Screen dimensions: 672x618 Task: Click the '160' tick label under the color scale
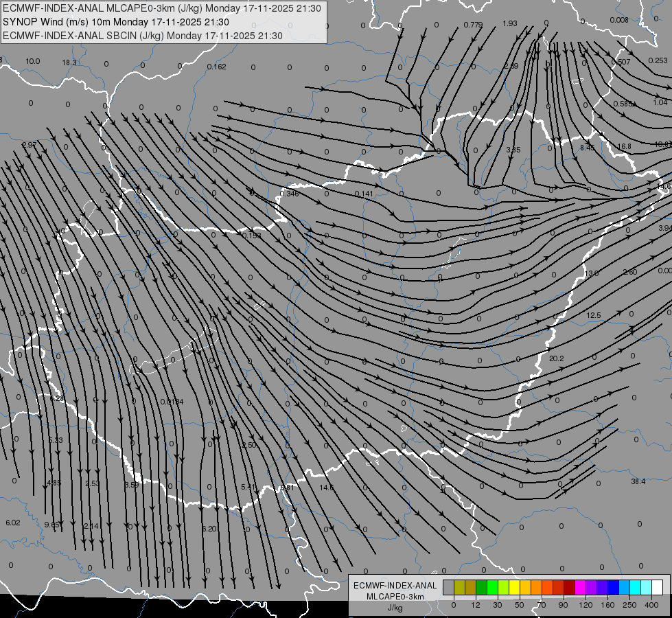click(607, 605)
